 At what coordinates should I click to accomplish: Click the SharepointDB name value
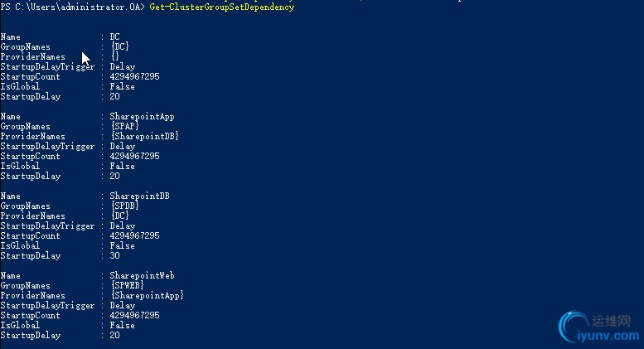point(139,196)
